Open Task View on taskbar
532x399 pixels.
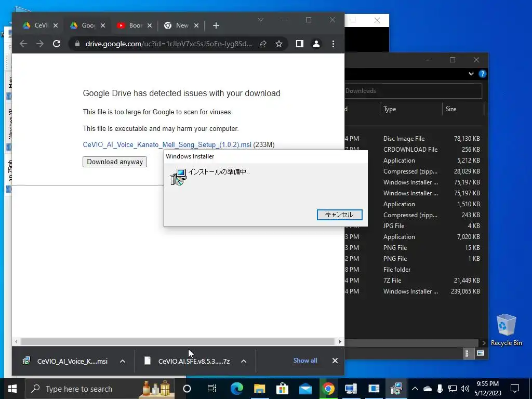click(x=212, y=389)
